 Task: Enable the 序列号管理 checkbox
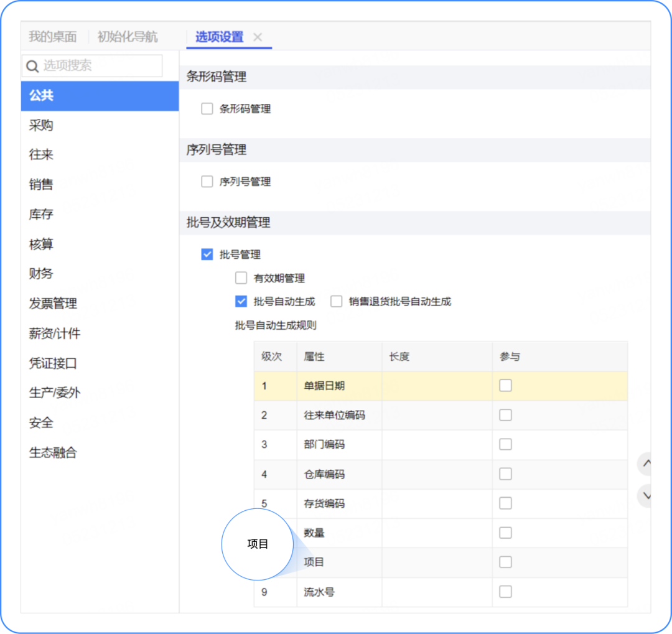tap(207, 181)
